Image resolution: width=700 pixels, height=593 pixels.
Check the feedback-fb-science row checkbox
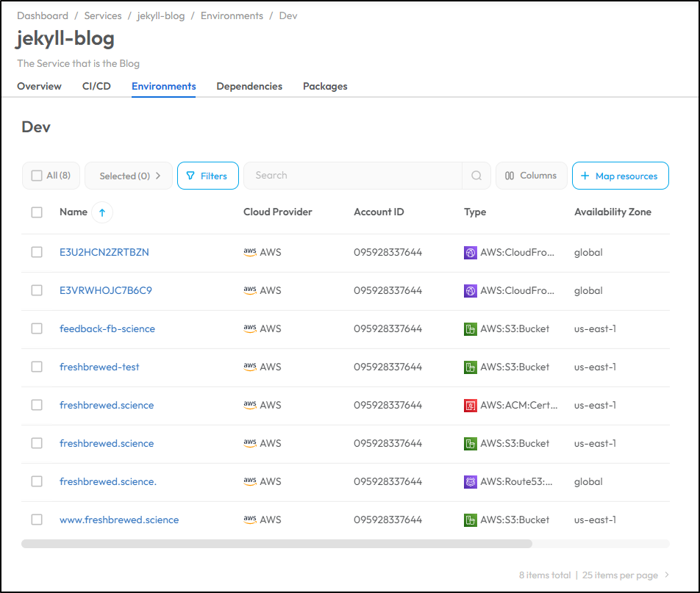click(x=37, y=329)
